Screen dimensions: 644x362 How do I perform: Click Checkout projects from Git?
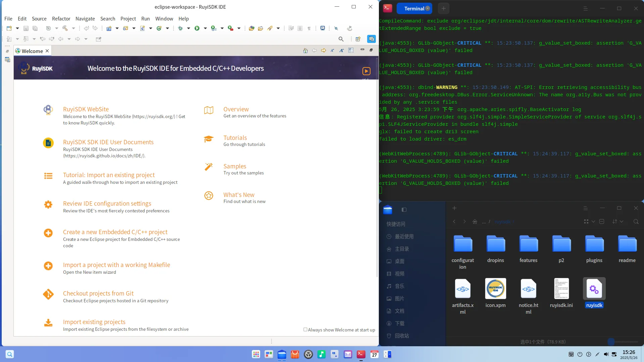pos(98,293)
